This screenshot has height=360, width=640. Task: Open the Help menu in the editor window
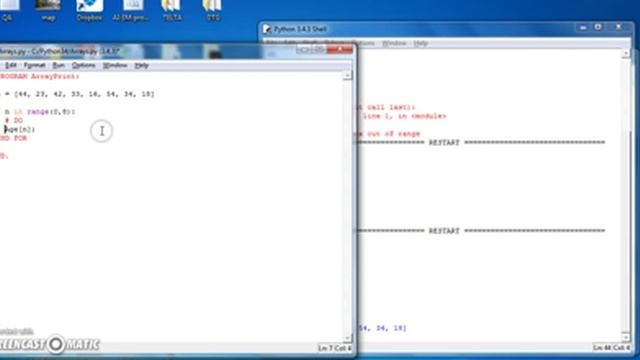tap(141, 65)
